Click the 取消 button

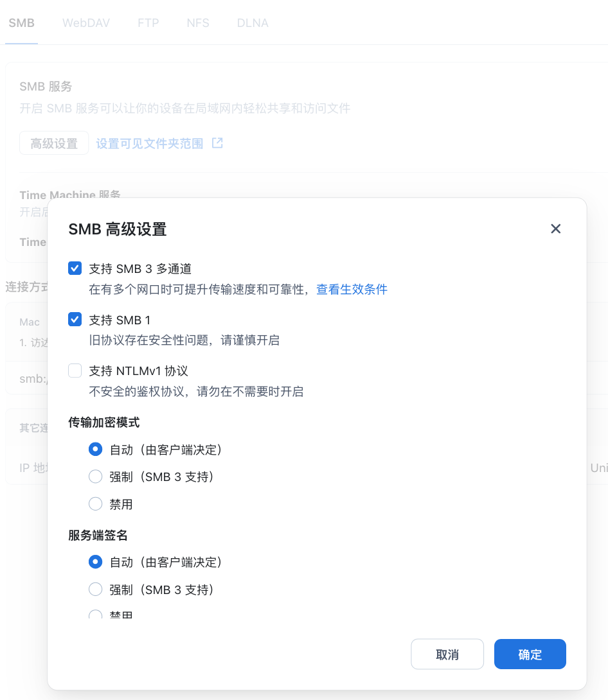tap(447, 654)
